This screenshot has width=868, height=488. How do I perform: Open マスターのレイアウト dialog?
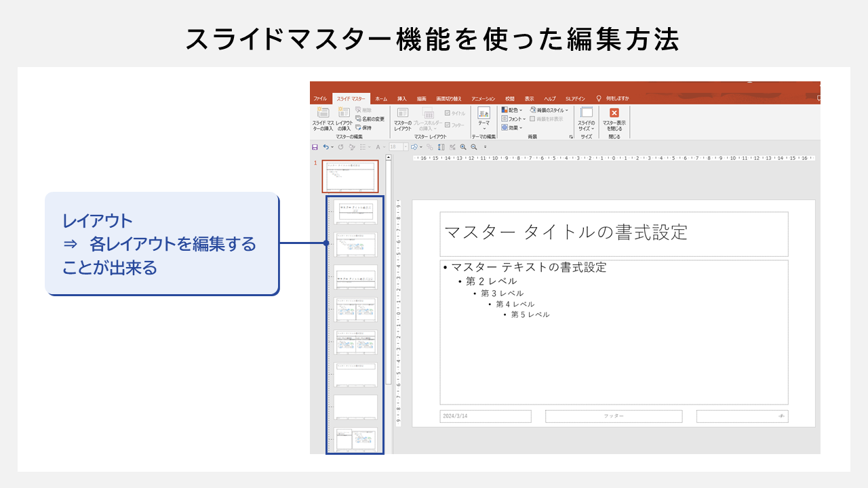403,119
